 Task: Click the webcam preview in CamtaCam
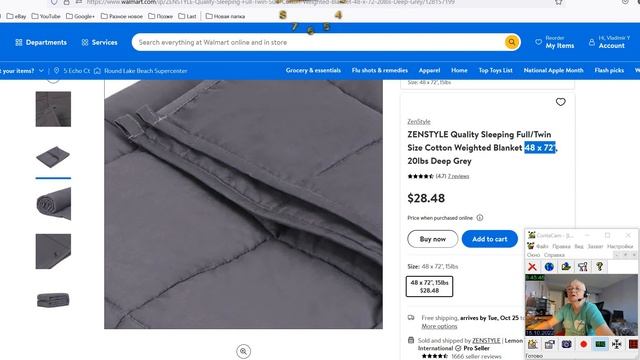[581, 305]
